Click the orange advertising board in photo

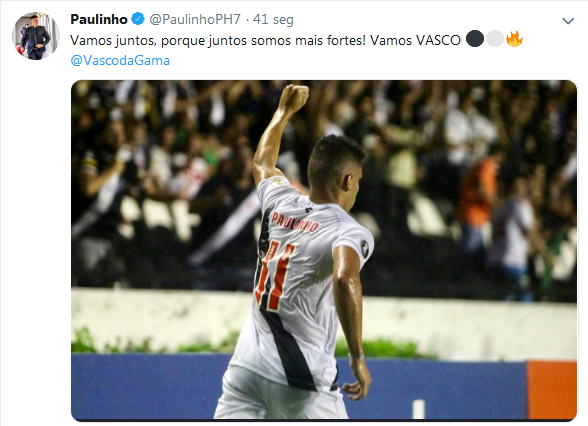click(x=552, y=390)
